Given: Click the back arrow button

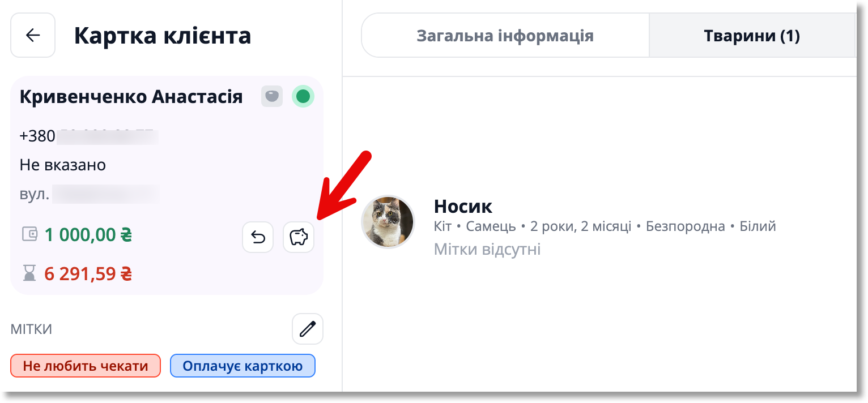Looking at the screenshot, I should 33,35.
